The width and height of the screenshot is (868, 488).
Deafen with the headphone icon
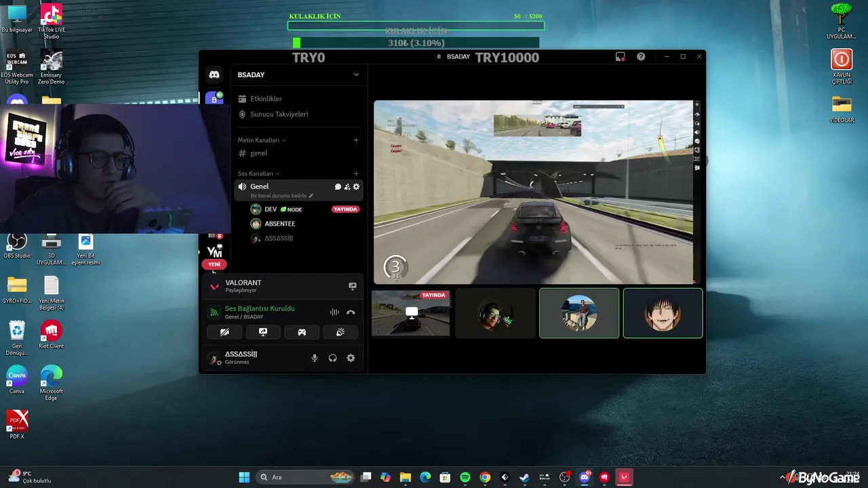pos(333,358)
